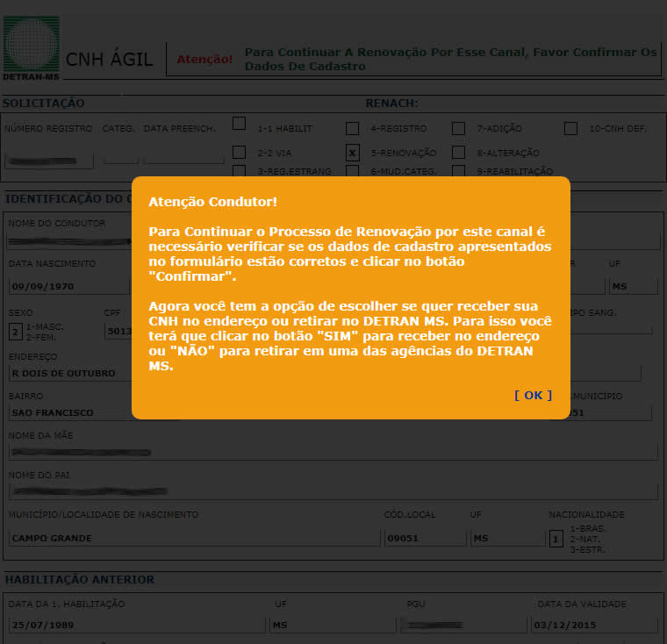This screenshot has height=644, width=667.
Task: Click the MS UF field beside birth date row
Action: pyautogui.click(x=634, y=286)
